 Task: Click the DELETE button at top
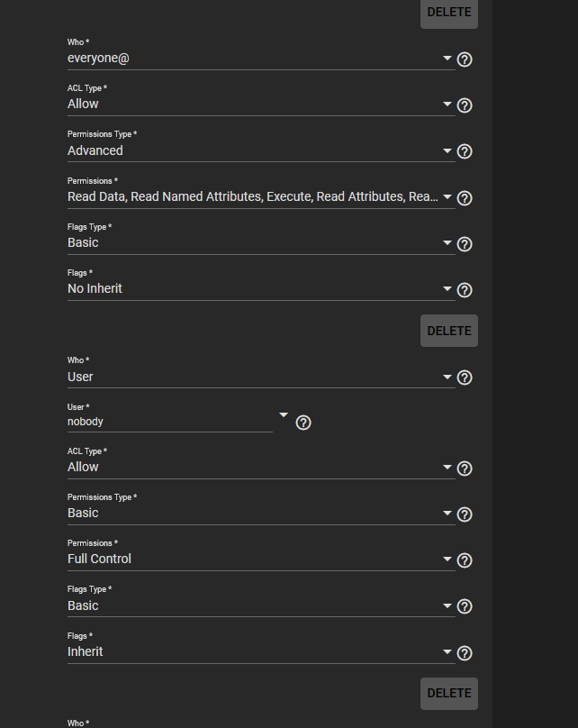(449, 13)
